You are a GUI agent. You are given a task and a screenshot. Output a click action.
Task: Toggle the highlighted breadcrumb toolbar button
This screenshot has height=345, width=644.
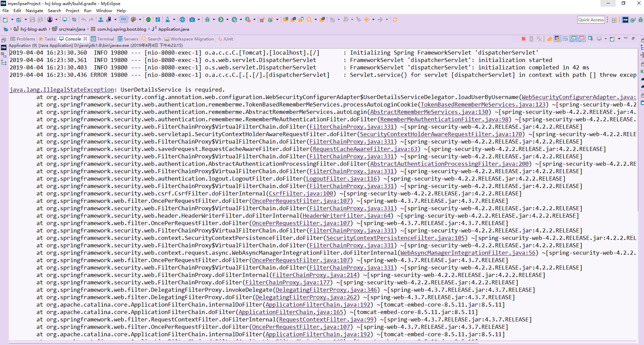tap(124, 20)
